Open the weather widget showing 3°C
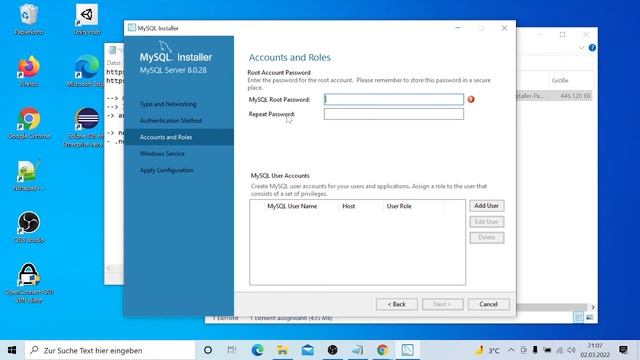Image resolution: width=640 pixels, height=360 pixels. click(487, 350)
